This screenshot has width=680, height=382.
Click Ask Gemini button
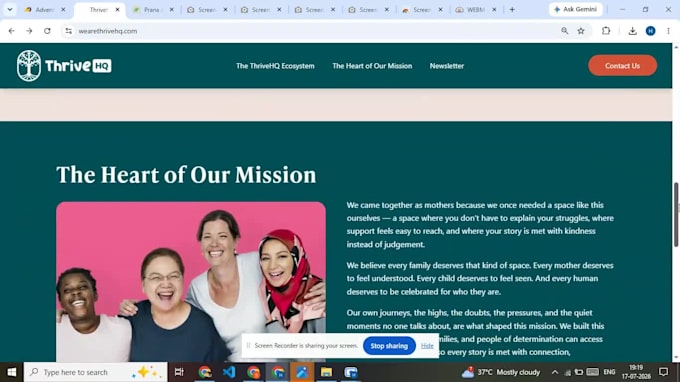(575, 9)
